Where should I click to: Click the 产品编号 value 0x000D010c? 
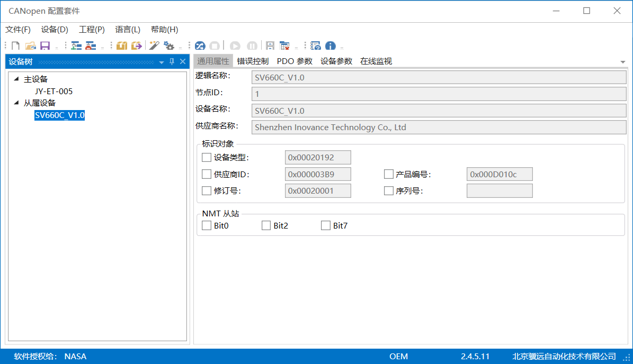500,174
